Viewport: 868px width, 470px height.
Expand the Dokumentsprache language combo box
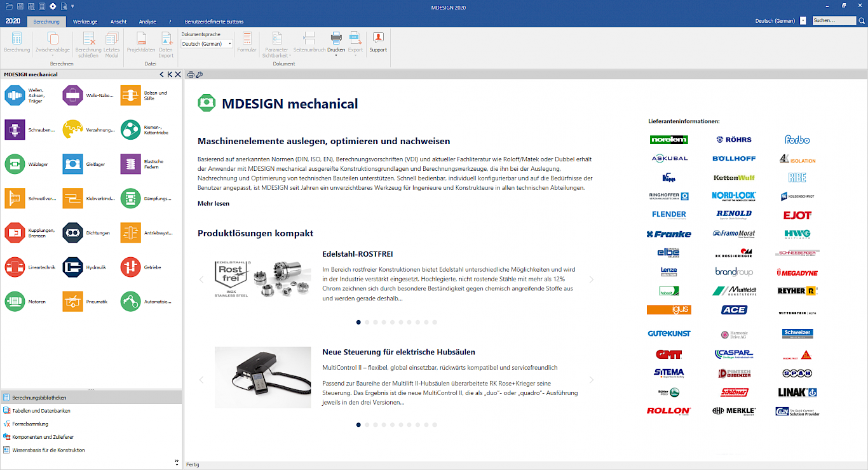(207, 44)
